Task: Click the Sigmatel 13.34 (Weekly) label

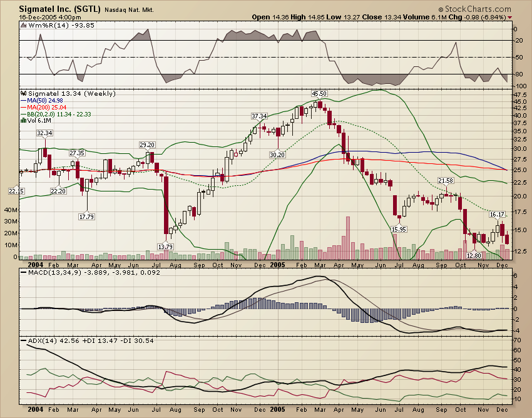Action: tap(72, 93)
